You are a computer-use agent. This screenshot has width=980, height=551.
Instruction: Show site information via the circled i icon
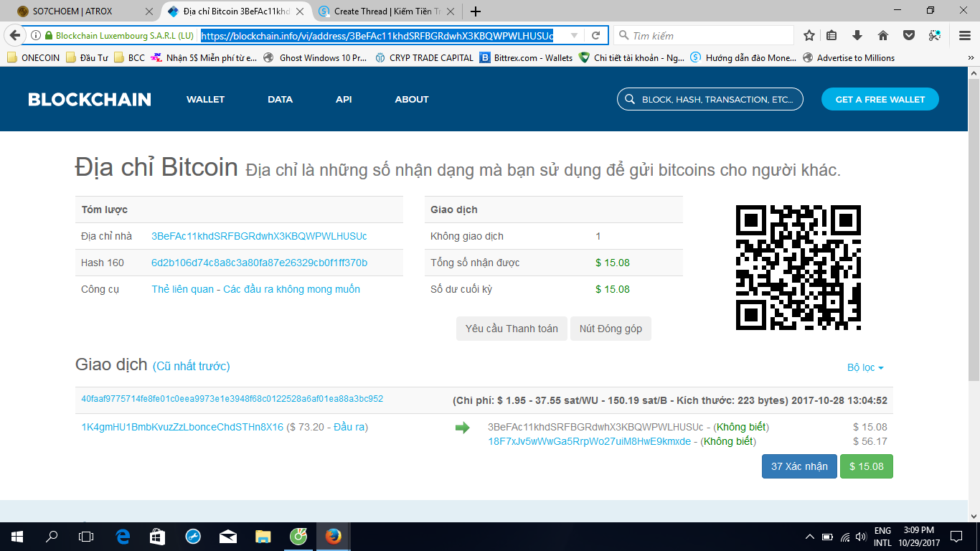coord(36,35)
